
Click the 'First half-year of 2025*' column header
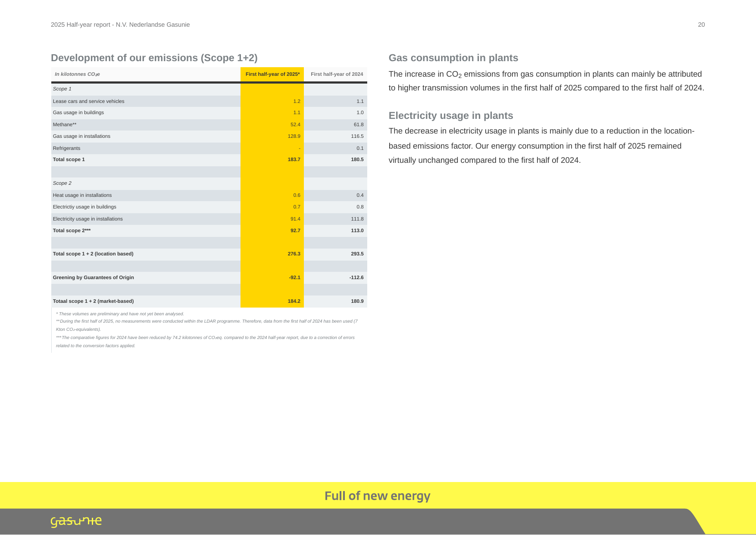(272, 74)
